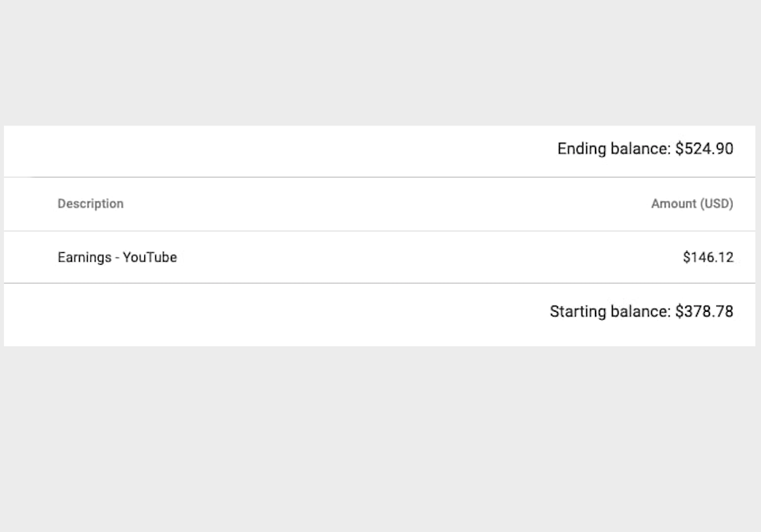Click the Starting balance: $378.78 text
Screen dimensions: 761x532
[x=642, y=311]
